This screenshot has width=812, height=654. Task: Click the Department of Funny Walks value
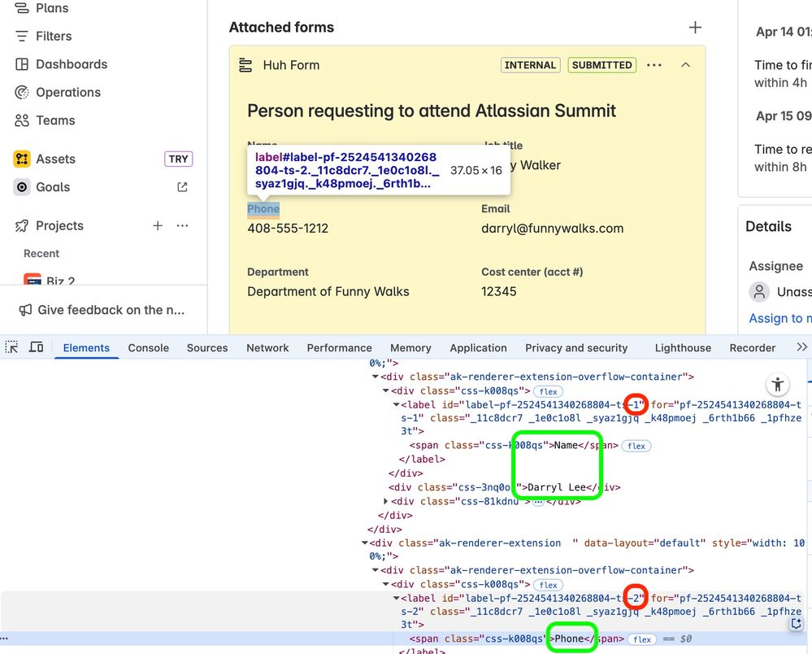328,292
